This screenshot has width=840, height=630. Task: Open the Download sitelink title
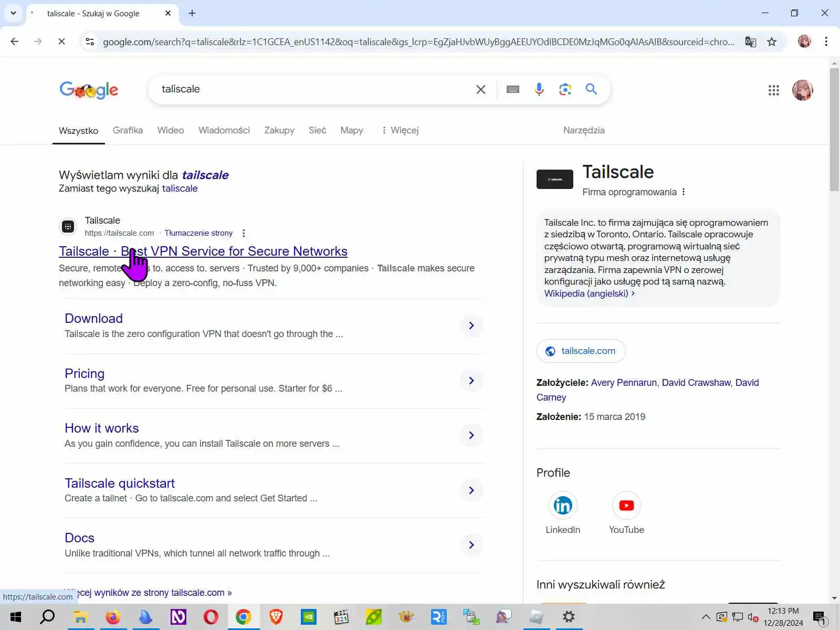93,319
